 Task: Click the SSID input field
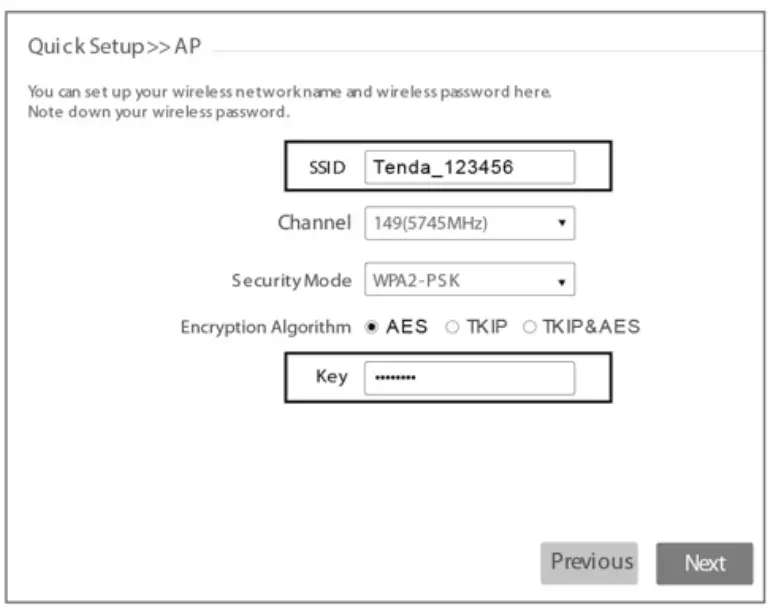[469, 168]
